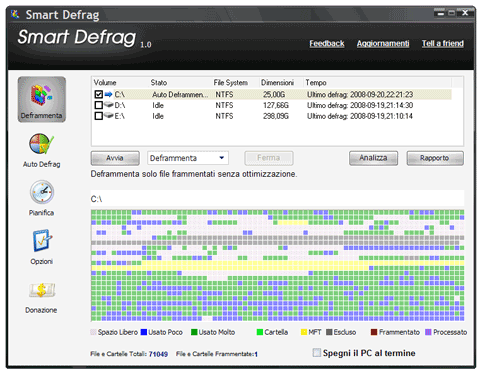Maximize the Smart Defrag window
Image resolution: width=480 pixels, height=375 pixels.
tap(452, 13)
